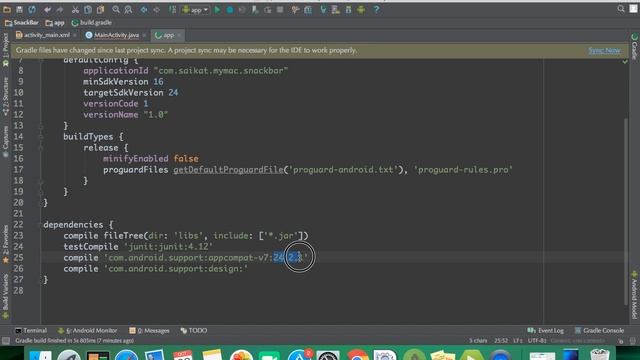Open Chrome from the Dock
Image resolution: width=640 pixels, height=360 pixels.
(x=357, y=355)
